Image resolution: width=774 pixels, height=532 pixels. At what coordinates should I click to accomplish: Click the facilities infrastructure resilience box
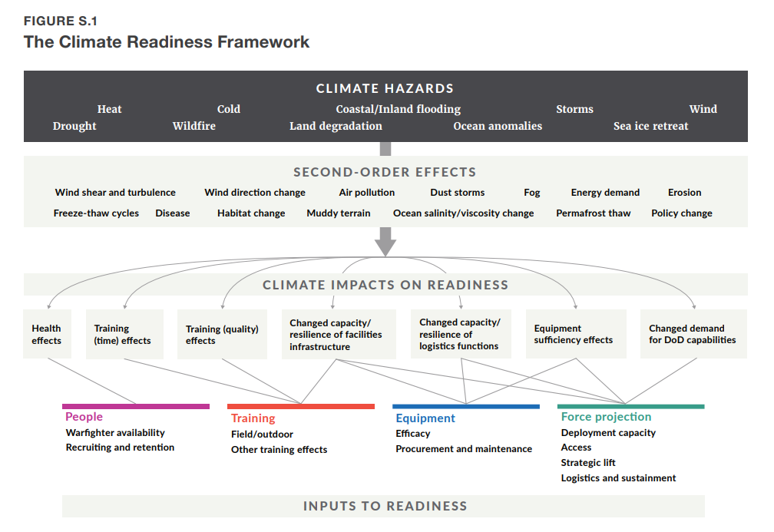339,334
